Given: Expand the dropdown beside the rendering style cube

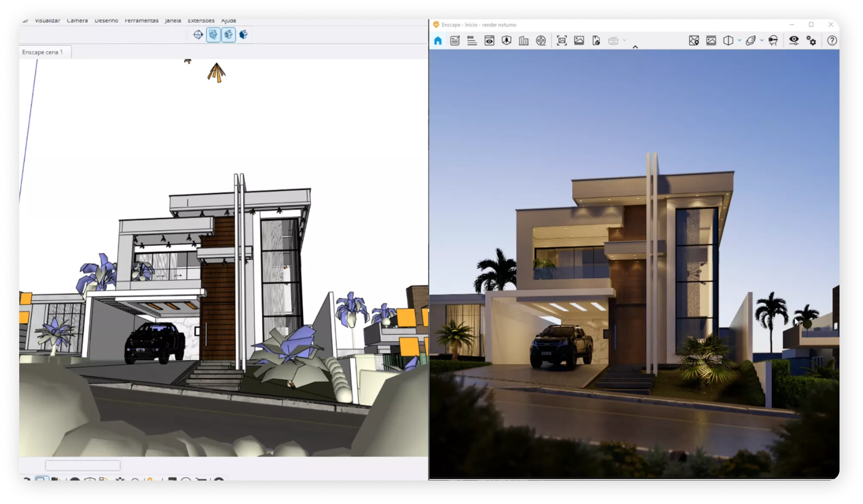Looking at the screenshot, I should (740, 41).
